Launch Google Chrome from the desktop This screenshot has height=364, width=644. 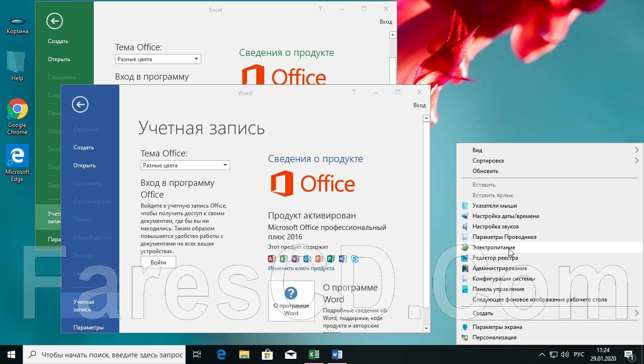[18, 117]
